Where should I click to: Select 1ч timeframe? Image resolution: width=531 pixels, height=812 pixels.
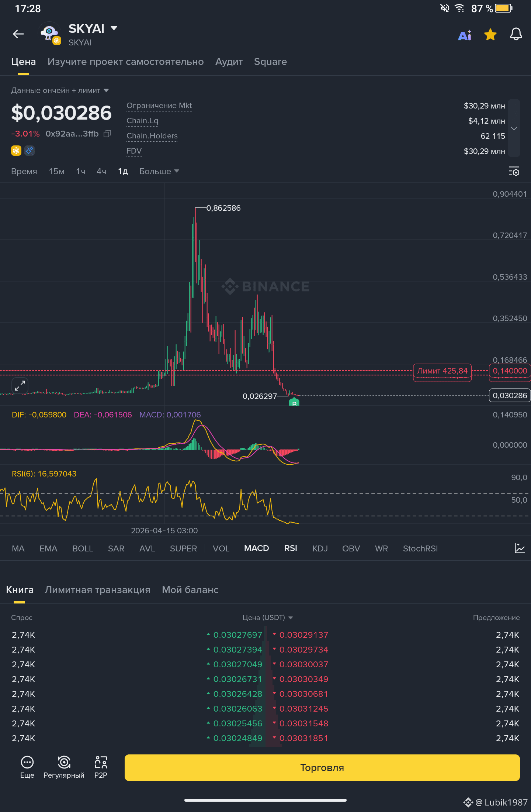(x=81, y=171)
